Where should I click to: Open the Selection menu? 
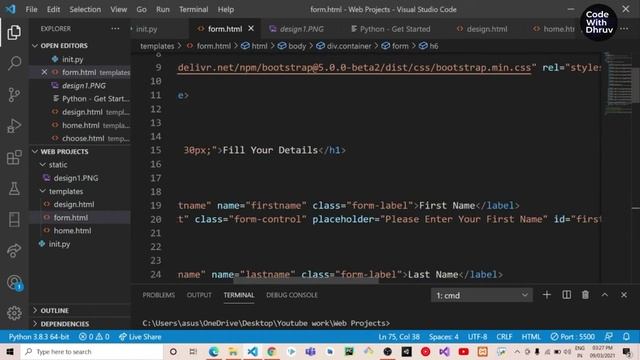[x=85, y=9]
